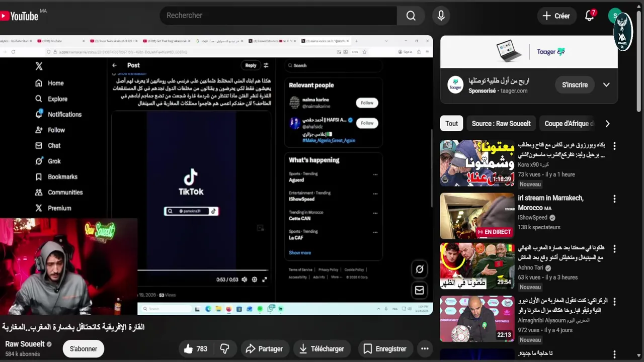Image resolution: width=644 pixels, height=362 pixels.
Task: Show more filter chips with right arrow
Action: (x=607, y=123)
